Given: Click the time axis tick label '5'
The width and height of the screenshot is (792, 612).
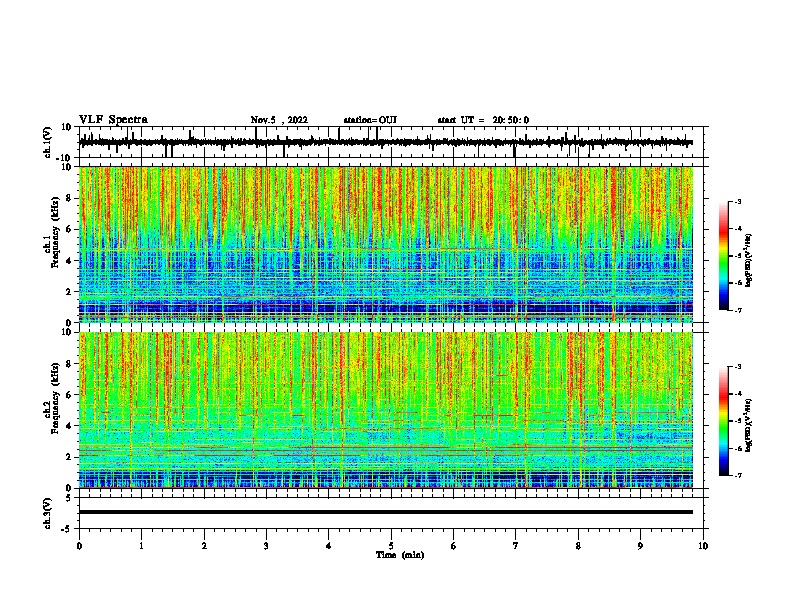Looking at the screenshot, I should point(391,546).
